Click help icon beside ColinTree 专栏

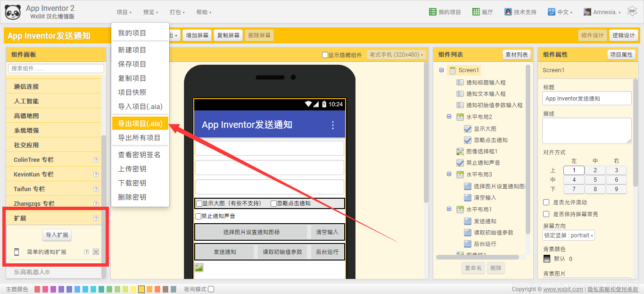(96, 160)
